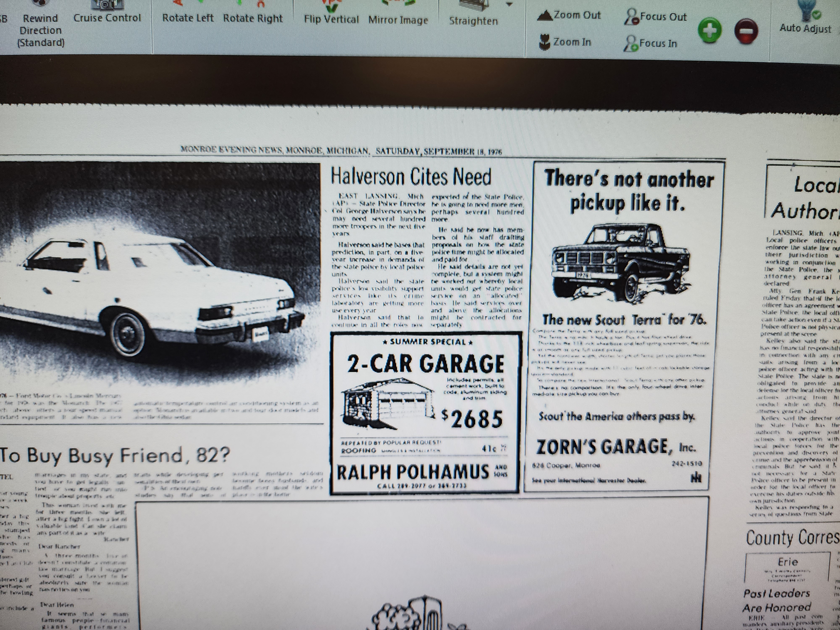Select Focus In
This screenshot has width=840, height=630.
651,44
